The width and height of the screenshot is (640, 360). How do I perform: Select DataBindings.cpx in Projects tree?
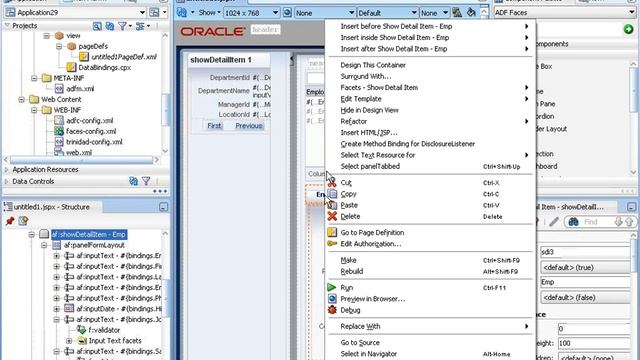[x=104, y=67]
